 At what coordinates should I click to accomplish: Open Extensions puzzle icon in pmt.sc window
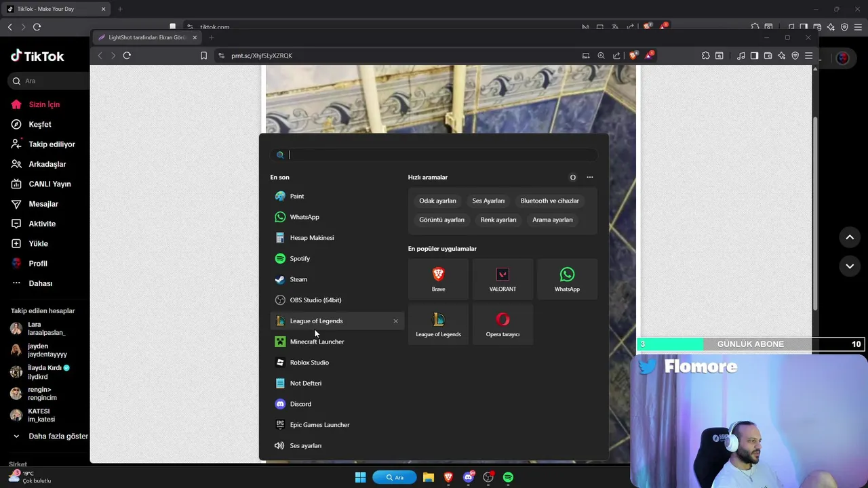coord(706,56)
